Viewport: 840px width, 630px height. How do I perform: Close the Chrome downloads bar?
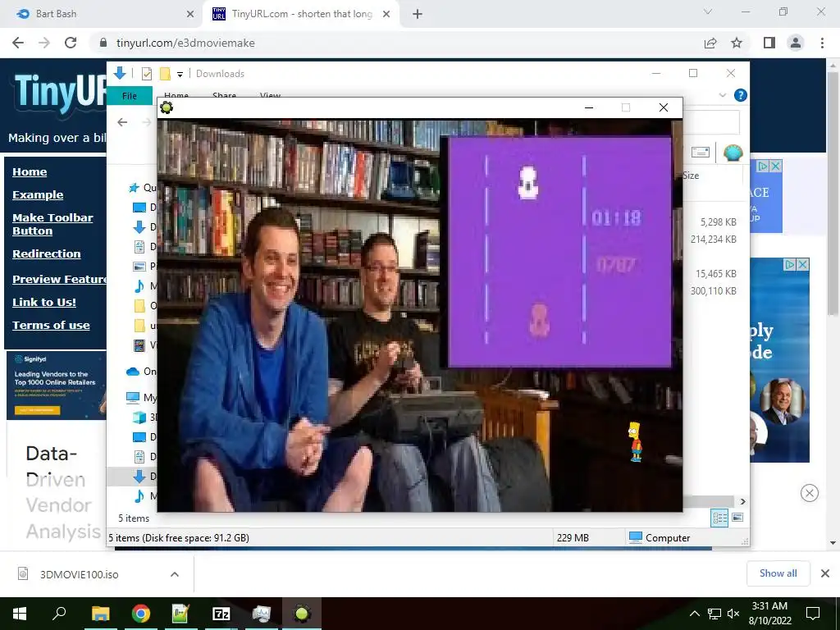(825, 573)
